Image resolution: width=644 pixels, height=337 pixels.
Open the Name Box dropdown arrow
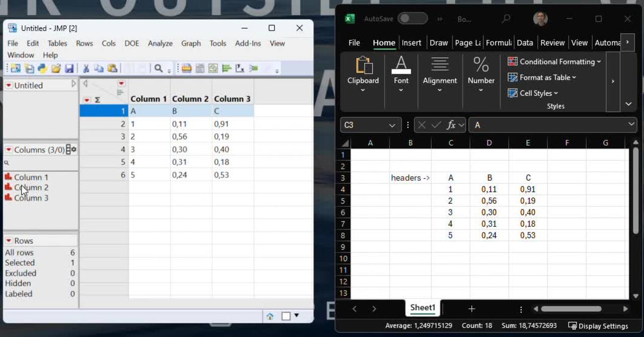[x=392, y=125]
